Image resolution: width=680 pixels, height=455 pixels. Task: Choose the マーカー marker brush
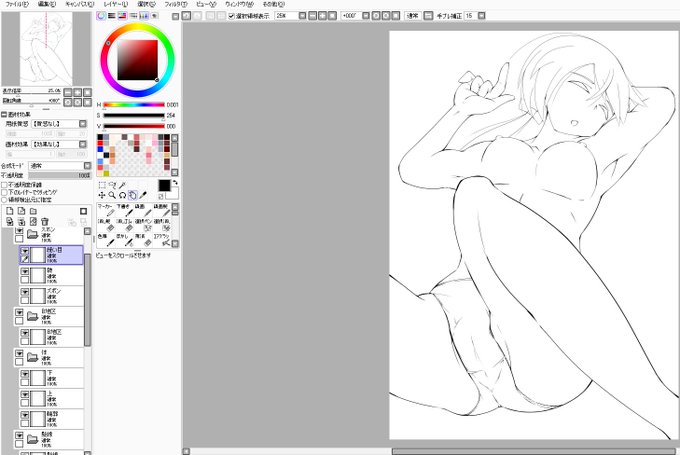coord(105,210)
